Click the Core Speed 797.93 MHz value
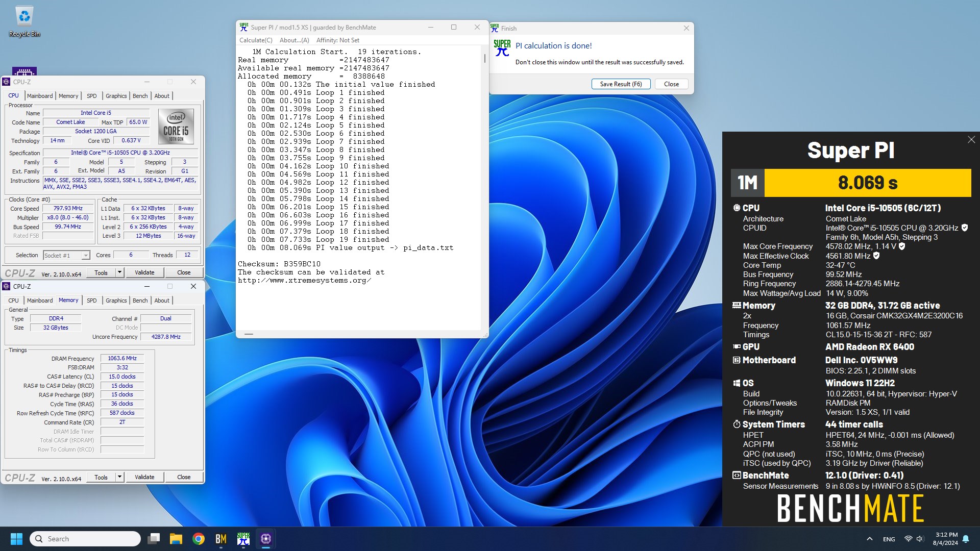Viewport: 980px width, 551px height. (68, 208)
